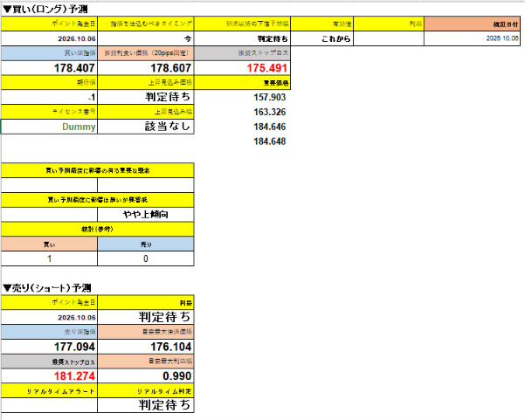The image size is (525, 420).
Task: Select the cell containing 今
Action: click(x=146, y=38)
